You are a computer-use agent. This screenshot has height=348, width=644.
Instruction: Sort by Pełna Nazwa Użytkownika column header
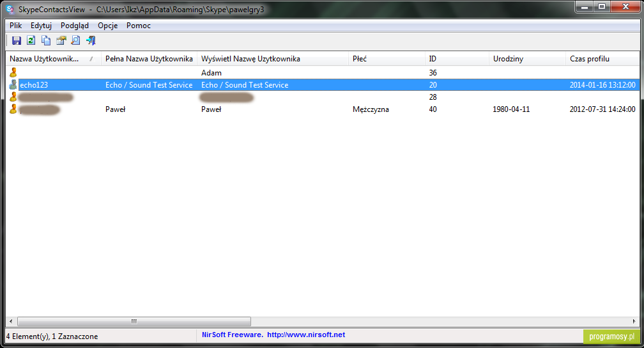point(149,59)
